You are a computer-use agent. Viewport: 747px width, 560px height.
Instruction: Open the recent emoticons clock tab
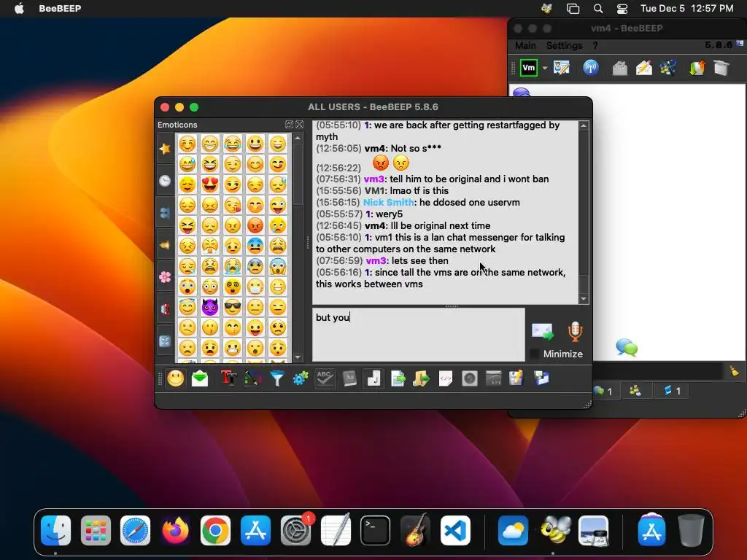(x=165, y=181)
